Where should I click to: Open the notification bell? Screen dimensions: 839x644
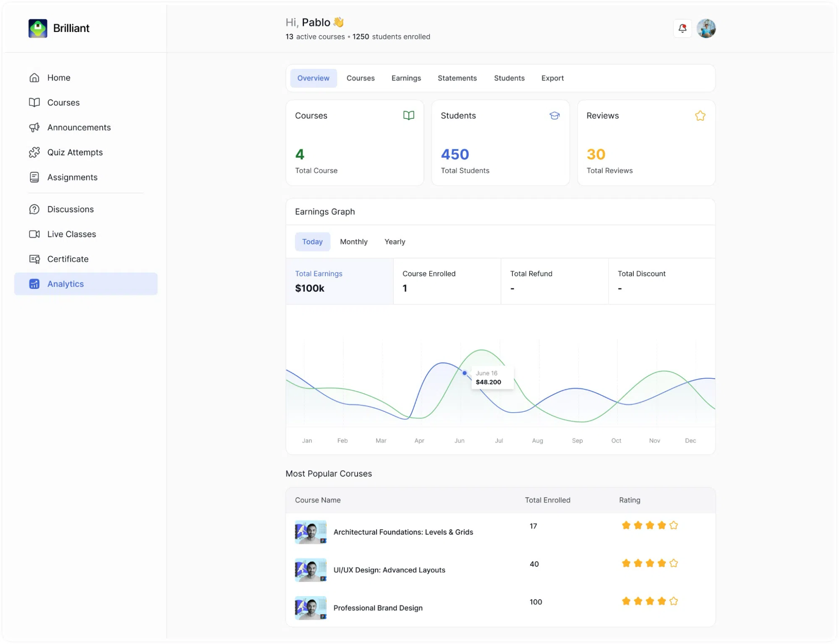pyautogui.click(x=682, y=29)
